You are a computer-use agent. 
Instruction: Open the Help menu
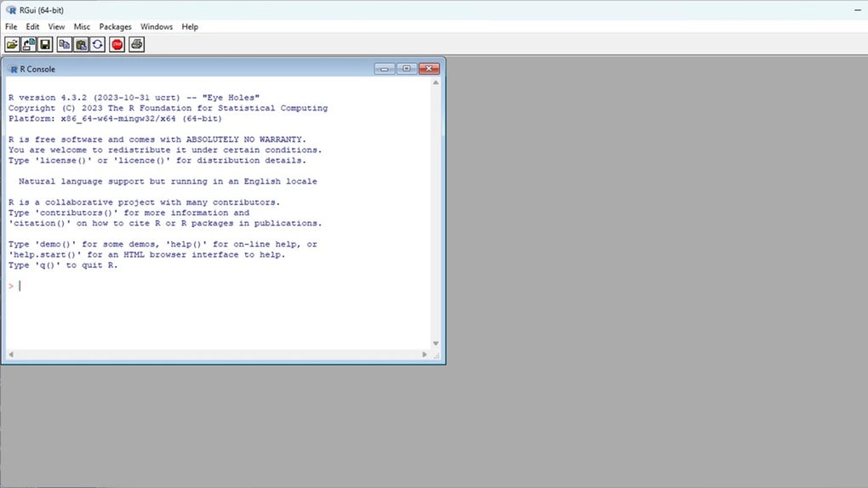[190, 26]
